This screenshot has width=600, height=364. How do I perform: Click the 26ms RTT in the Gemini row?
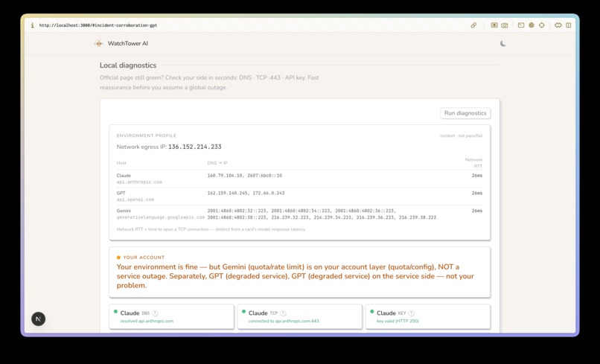476,211
